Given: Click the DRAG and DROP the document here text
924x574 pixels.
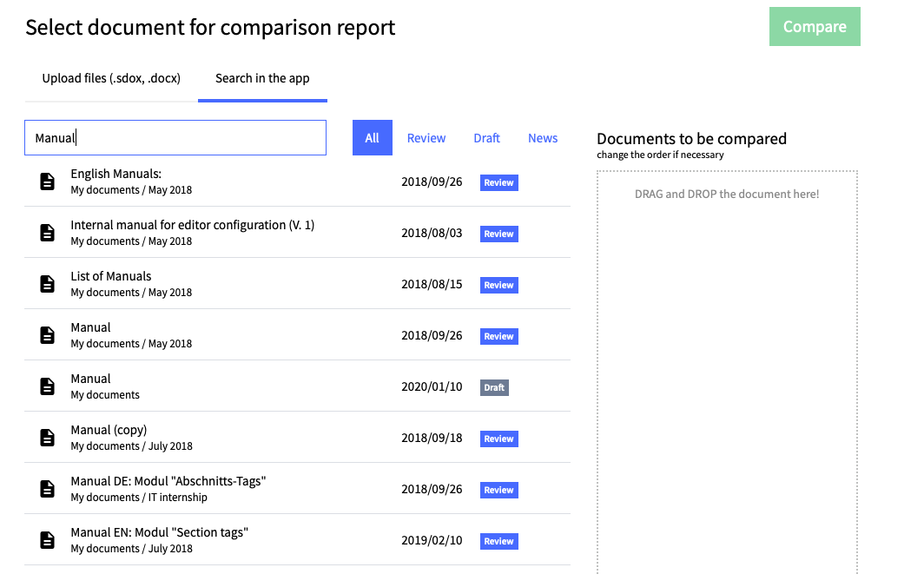Looking at the screenshot, I should click(727, 194).
